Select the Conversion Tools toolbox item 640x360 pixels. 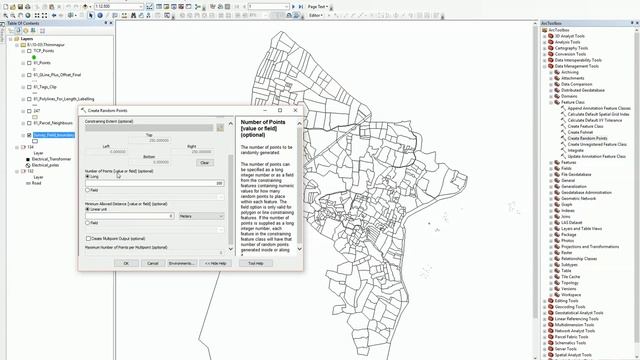click(x=570, y=54)
